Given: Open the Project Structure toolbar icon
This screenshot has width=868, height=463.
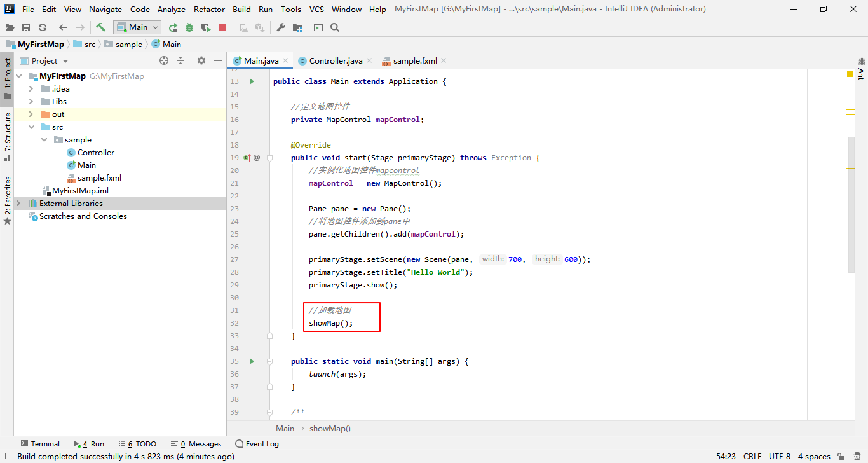Looking at the screenshot, I should [x=297, y=27].
